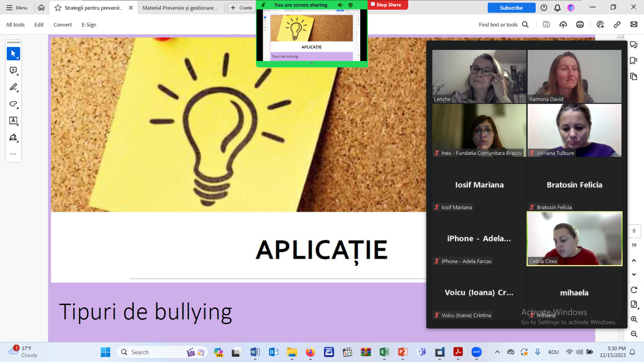Open the bookmarks panel icon
The width and height of the screenshot is (644, 362).
634,61
